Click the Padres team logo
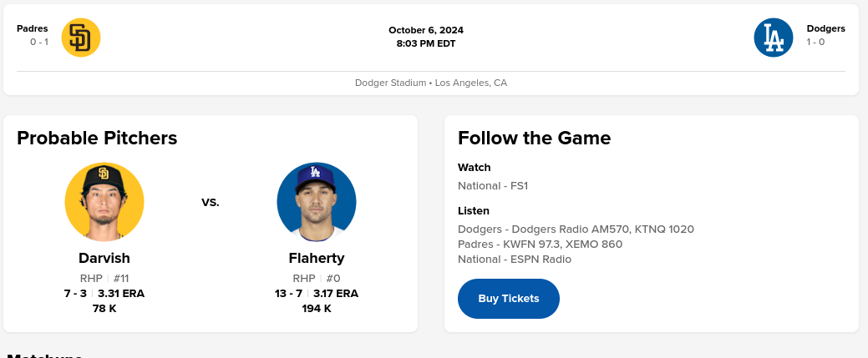 [x=81, y=38]
